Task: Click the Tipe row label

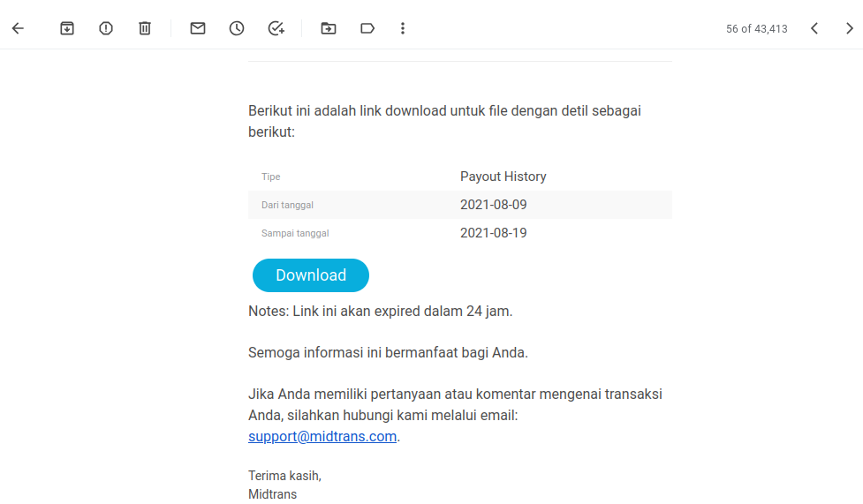Action: [271, 177]
